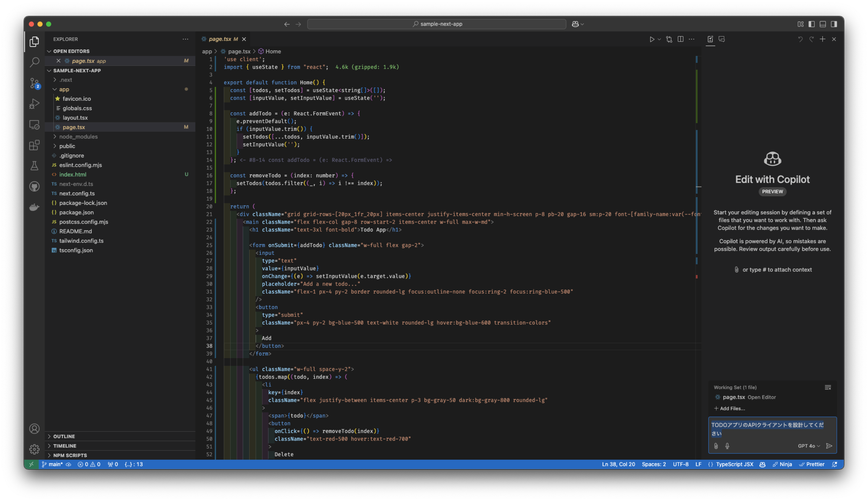Run the current file with play icon

point(652,39)
